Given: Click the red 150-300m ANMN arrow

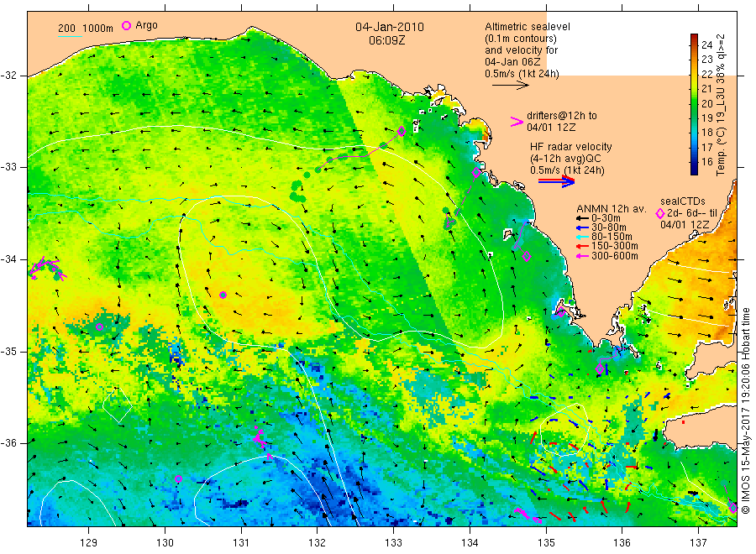Looking at the screenshot, I should pyautogui.click(x=582, y=246).
